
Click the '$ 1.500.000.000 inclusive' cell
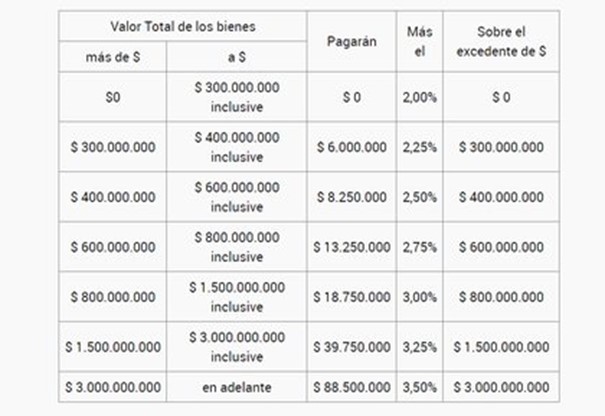pyautogui.click(x=237, y=297)
